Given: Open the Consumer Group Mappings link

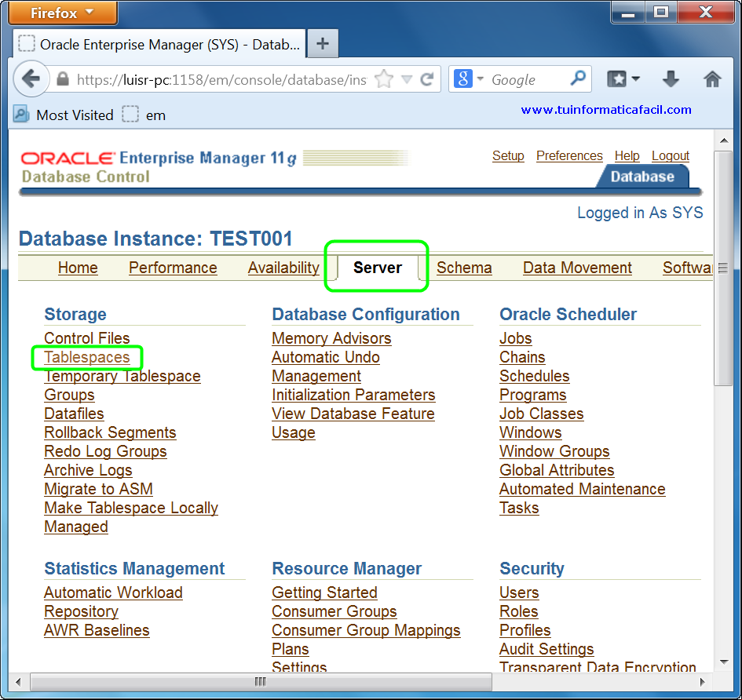Looking at the screenshot, I should coord(366,630).
